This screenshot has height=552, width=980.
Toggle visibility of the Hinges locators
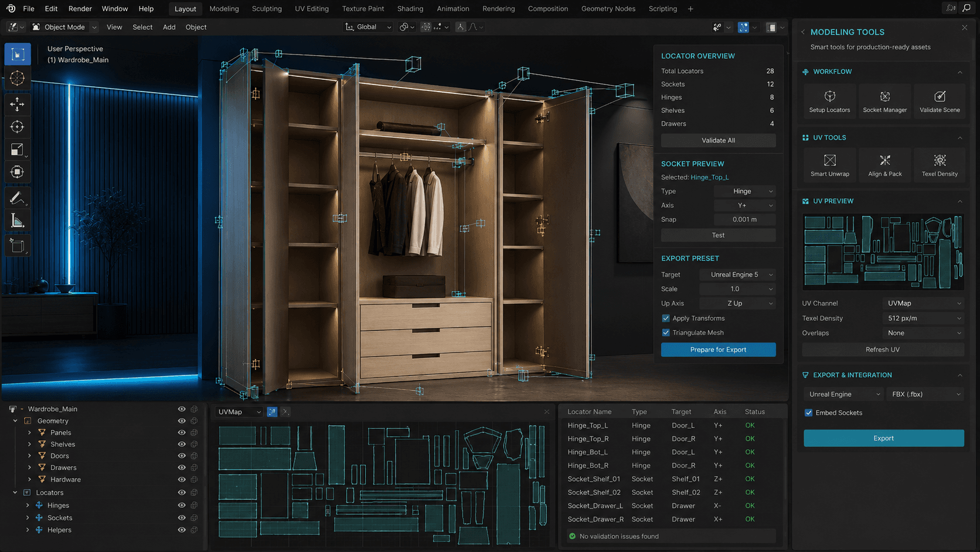[182, 505]
